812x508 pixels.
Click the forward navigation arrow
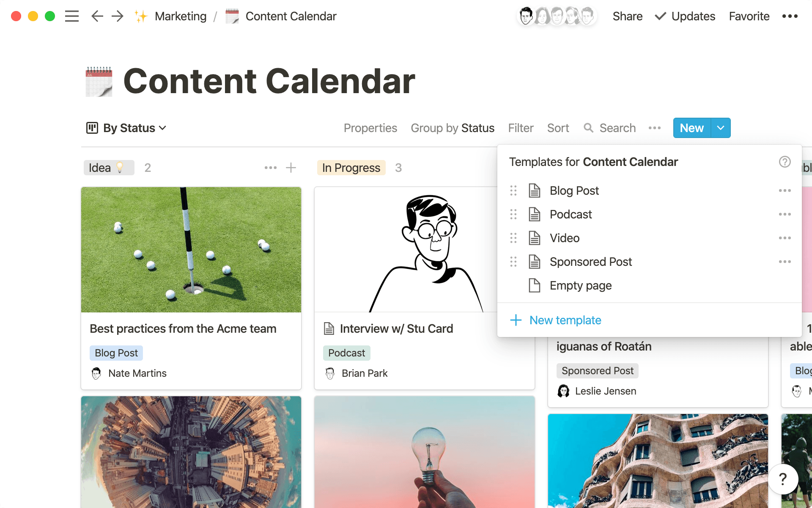tap(117, 16)
